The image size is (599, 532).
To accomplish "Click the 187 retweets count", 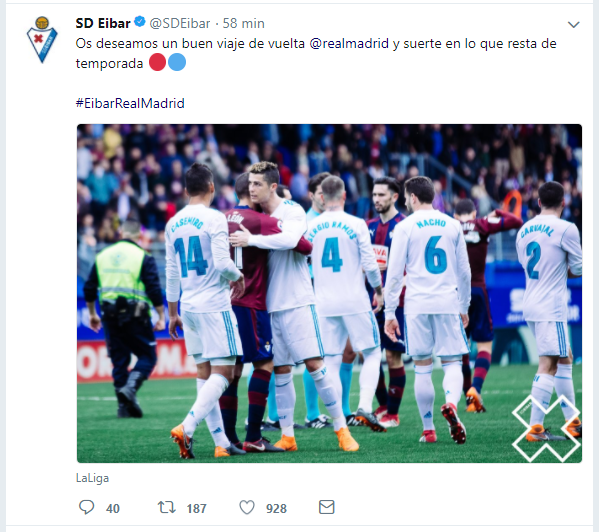I will 196,508.
